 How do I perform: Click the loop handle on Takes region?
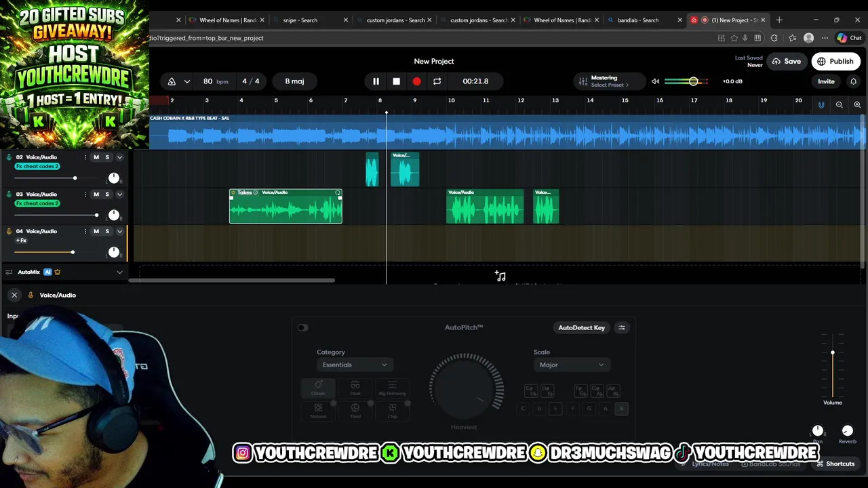tap(338, 193)
